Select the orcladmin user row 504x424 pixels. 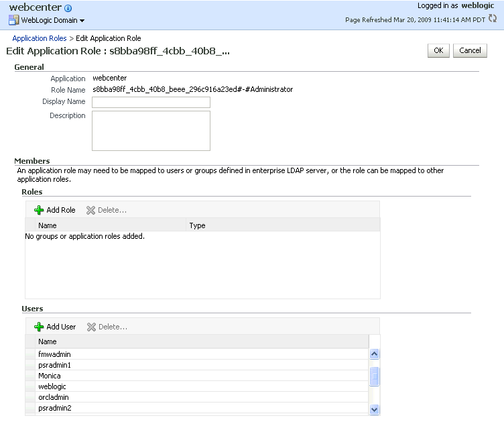(197, 397)
